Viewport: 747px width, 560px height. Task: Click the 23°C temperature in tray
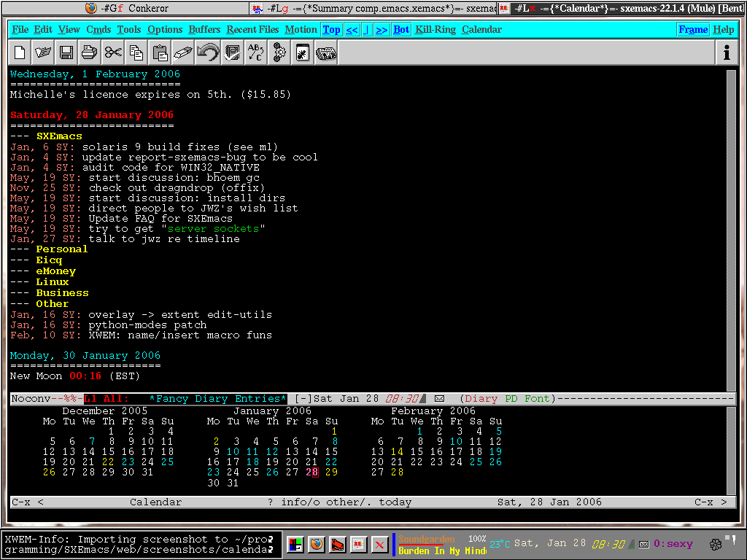click(500, 544)
